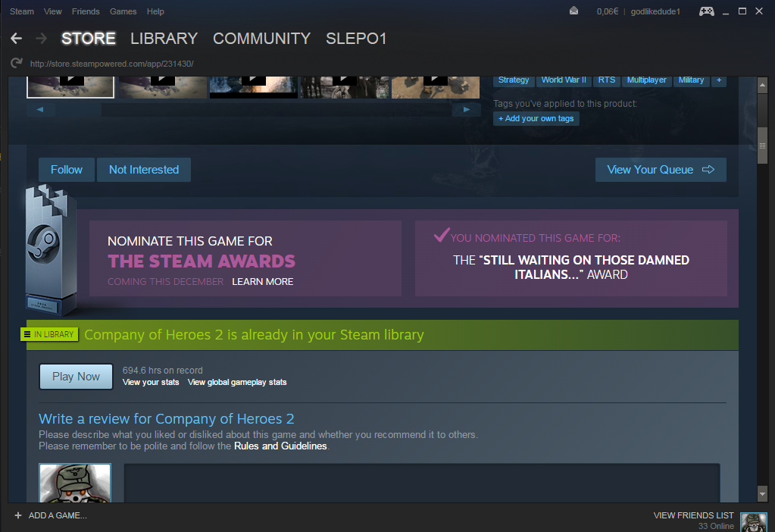Image resolution: width=775 pixels, height=532 pixels.
Task: Select the third video thumbnail
Action: click(254, 87)
